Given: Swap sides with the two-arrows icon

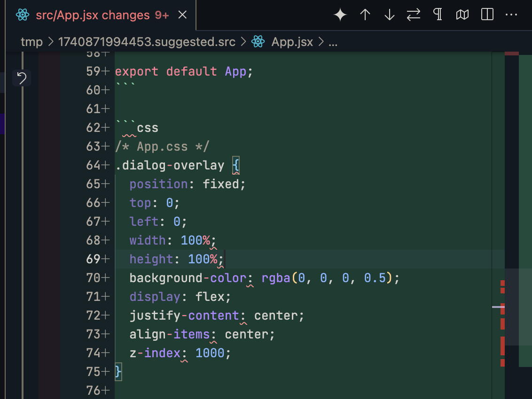Looking at the screenshot, I should pyautogui.click(x=414, y=15).
